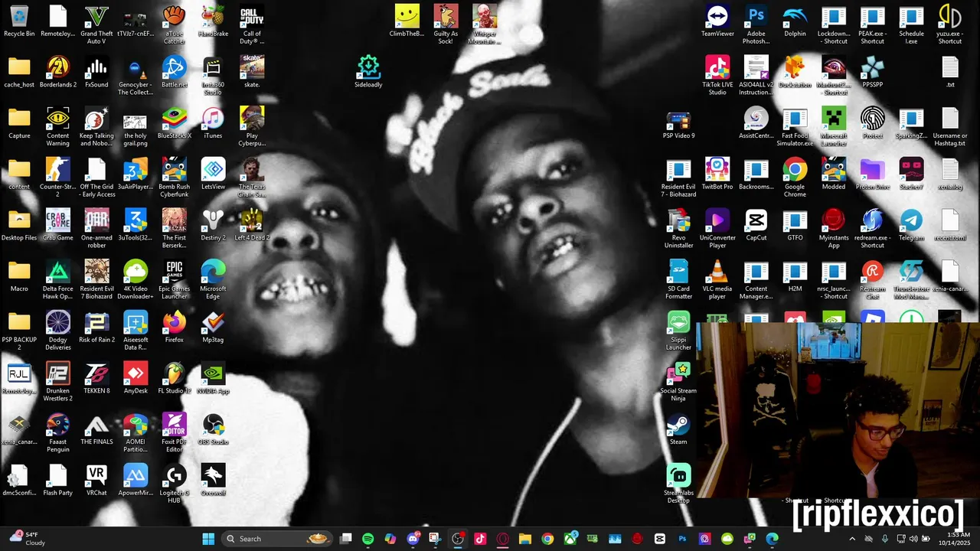The image size is (980, 551).
Task: Open TEKKEN 8 desktop shortcut
Action: pyautogui.click(x=96, y=378)
